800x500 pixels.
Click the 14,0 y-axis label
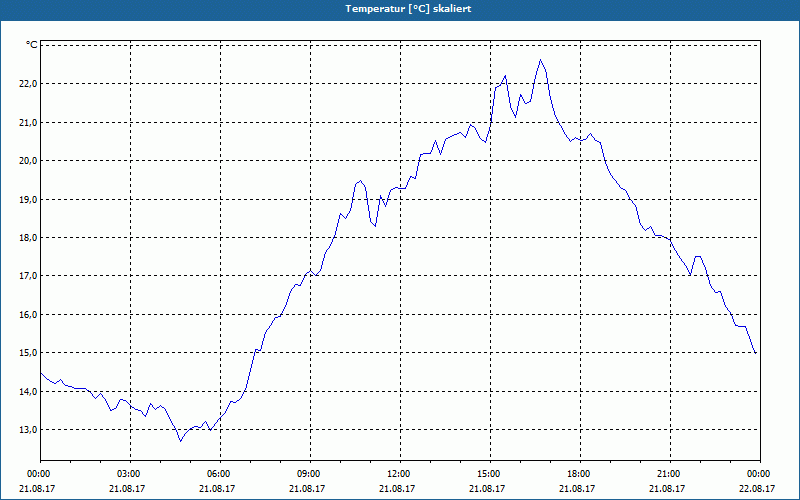pyautogui.click(x=29, y=392)
